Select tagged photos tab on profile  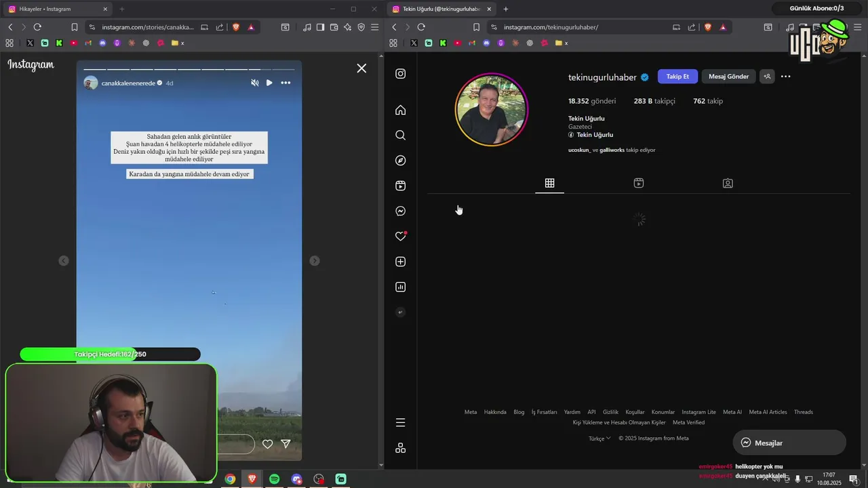728,183
